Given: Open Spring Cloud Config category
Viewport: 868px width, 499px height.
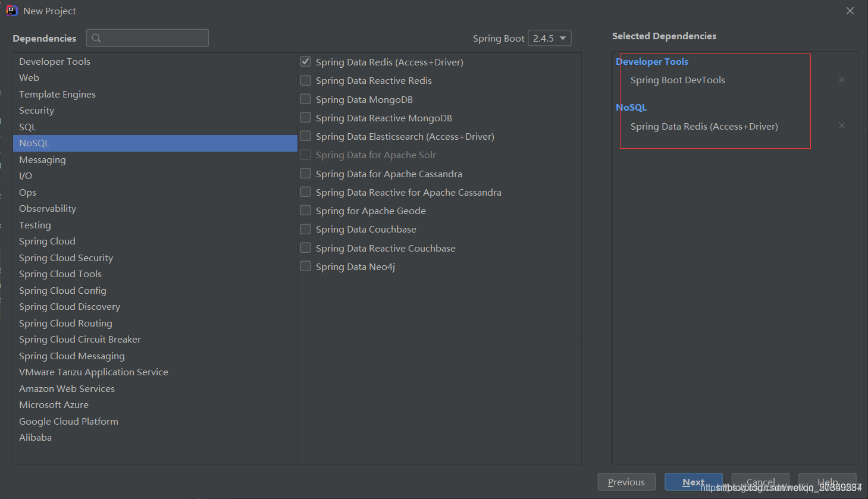Looking at the screenshot, I should point(155,290).
